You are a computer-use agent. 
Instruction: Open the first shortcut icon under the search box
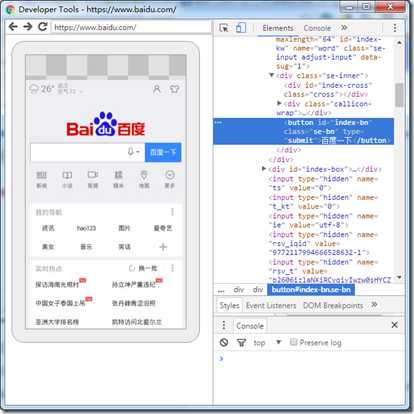tap(41, 179)
